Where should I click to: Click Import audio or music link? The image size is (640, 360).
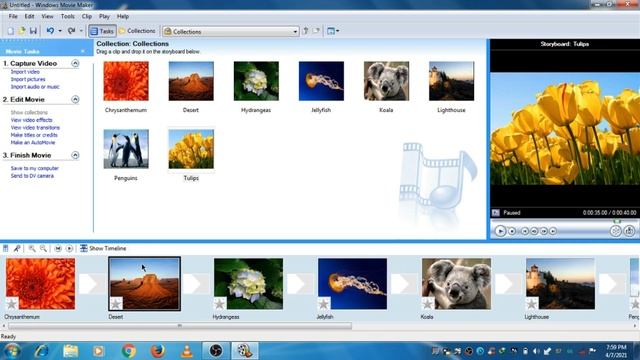point(35,87)
